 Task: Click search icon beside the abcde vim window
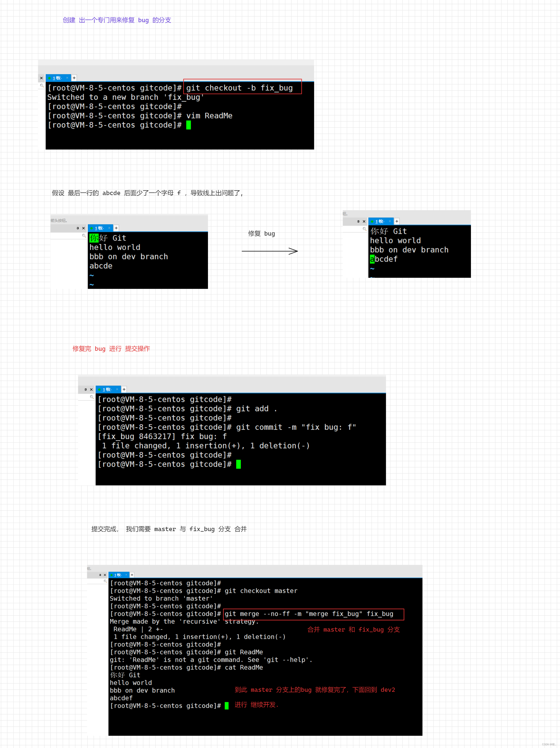(x=84, y=236)
